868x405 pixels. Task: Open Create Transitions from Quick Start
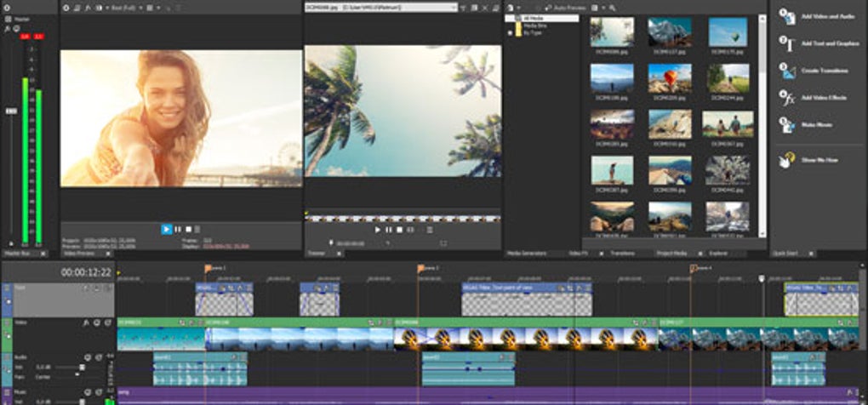pos(787,71)
